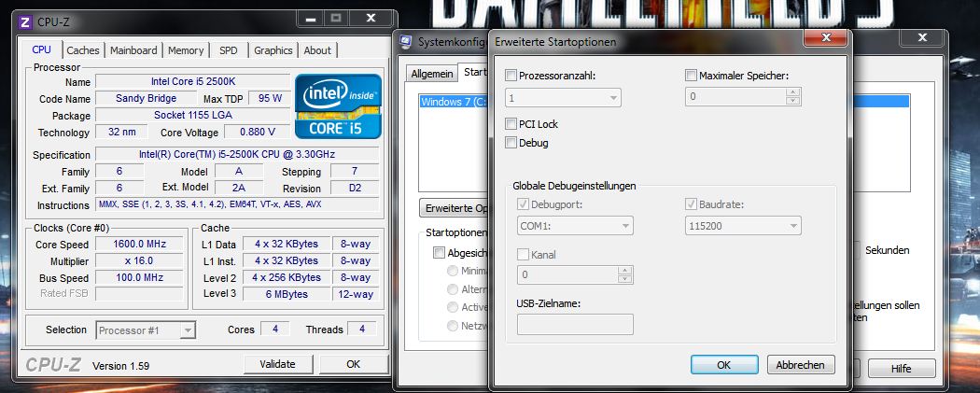Click the USB-Zielname input field

click(575, 324)
